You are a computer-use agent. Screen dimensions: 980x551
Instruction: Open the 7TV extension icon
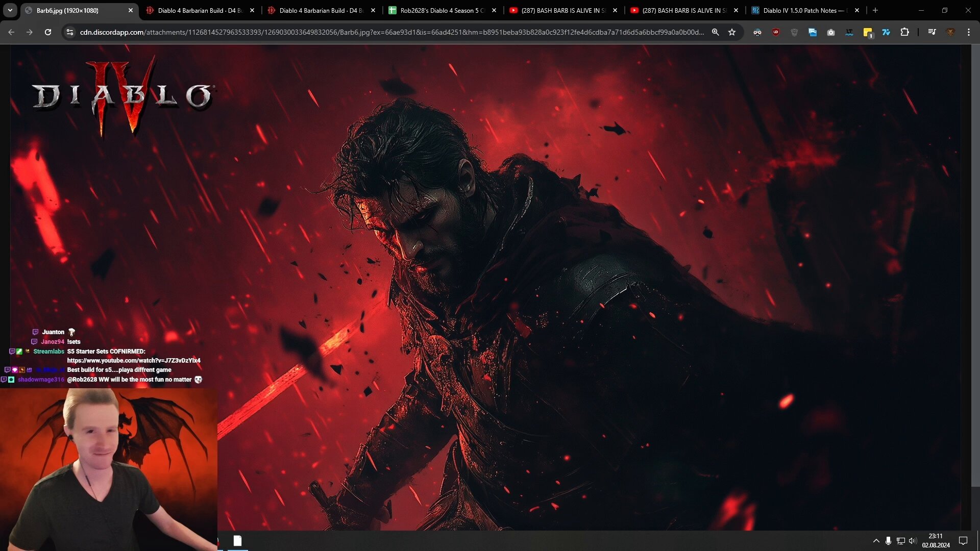coord(886,32)
